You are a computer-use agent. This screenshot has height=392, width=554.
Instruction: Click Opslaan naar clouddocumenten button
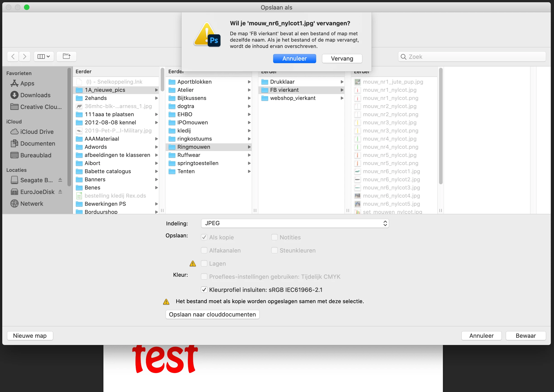(212, 314)
